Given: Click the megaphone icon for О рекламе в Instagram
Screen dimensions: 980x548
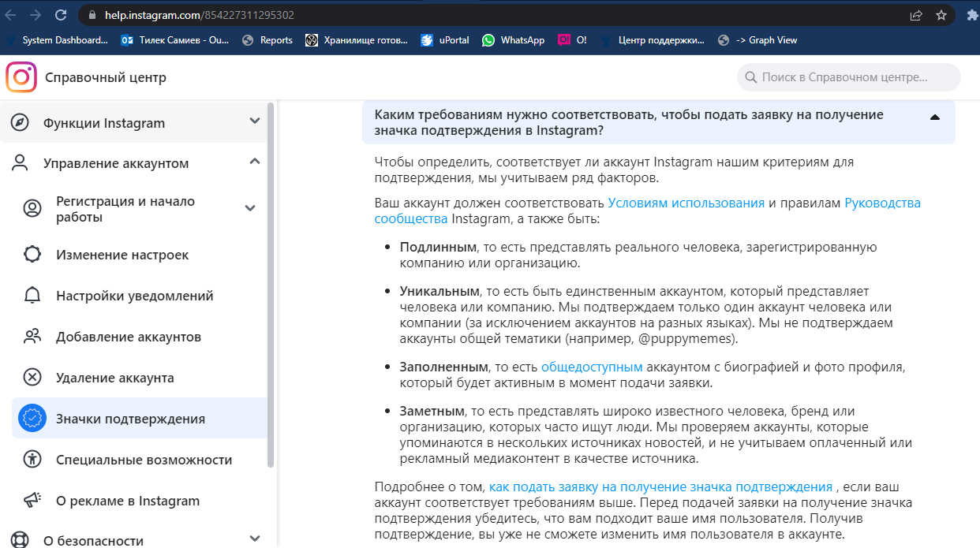Looking at the screenshot, I should [x=32, y=500].
